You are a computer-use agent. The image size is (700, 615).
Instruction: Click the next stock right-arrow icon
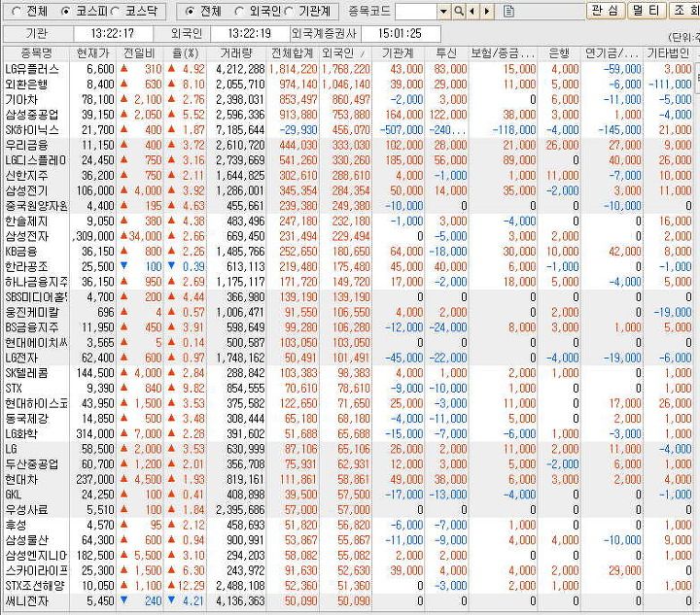pyautogui.click(x=487, y=11)
